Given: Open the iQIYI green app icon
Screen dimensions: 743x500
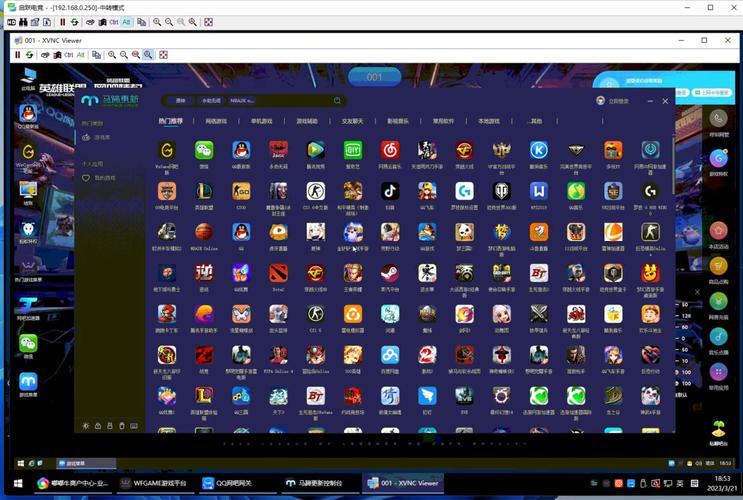Looking at the screenshot, I should (353, 150).
